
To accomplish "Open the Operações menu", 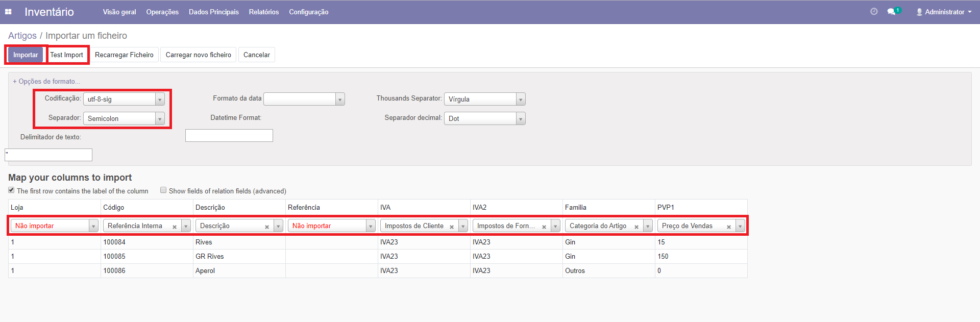I will point(162,12).
